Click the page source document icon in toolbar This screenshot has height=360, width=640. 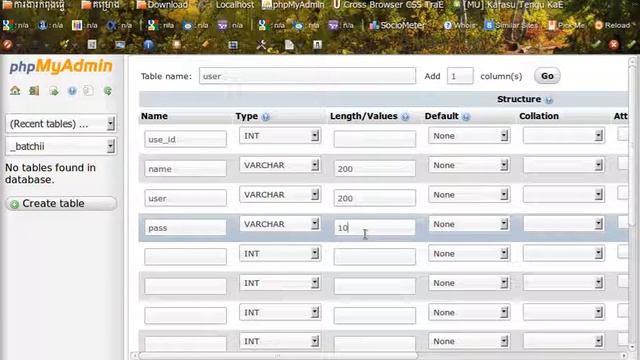289,44
